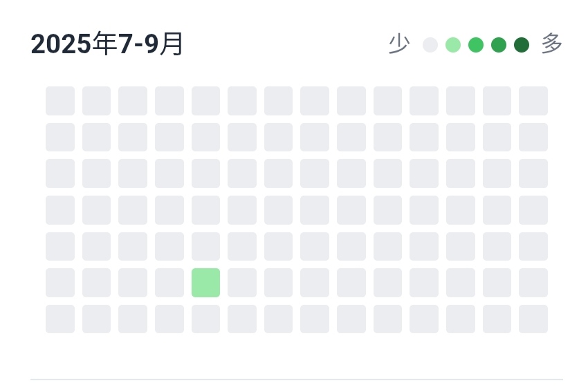The width and height of the screenshot is (579, 392).
Task: Click the 2025年7-9月 heading
Action: click(107, 44)
